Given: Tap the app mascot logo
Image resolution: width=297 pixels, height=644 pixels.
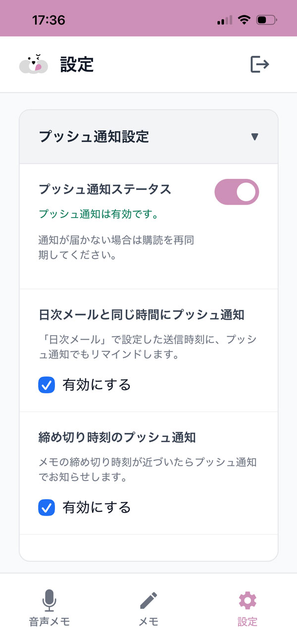Looking at the screenshot, I should click(x=34, y=64).
